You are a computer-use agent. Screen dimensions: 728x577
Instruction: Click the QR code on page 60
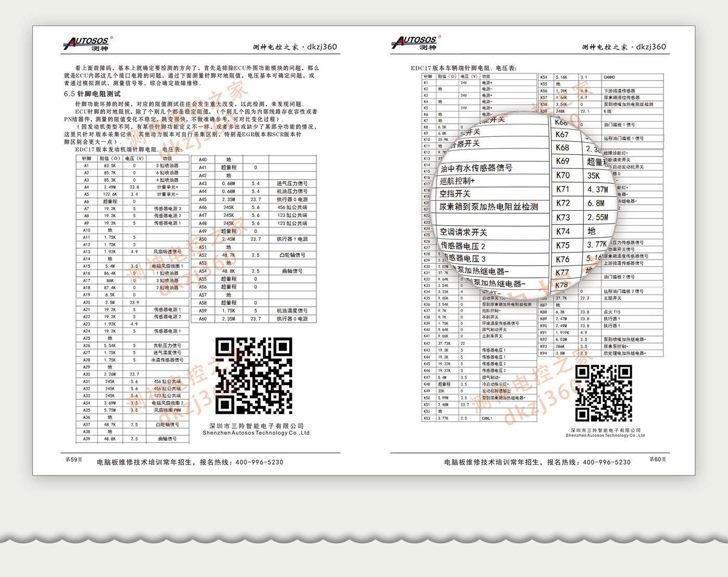pyautogui.click(x=604, y=393)
